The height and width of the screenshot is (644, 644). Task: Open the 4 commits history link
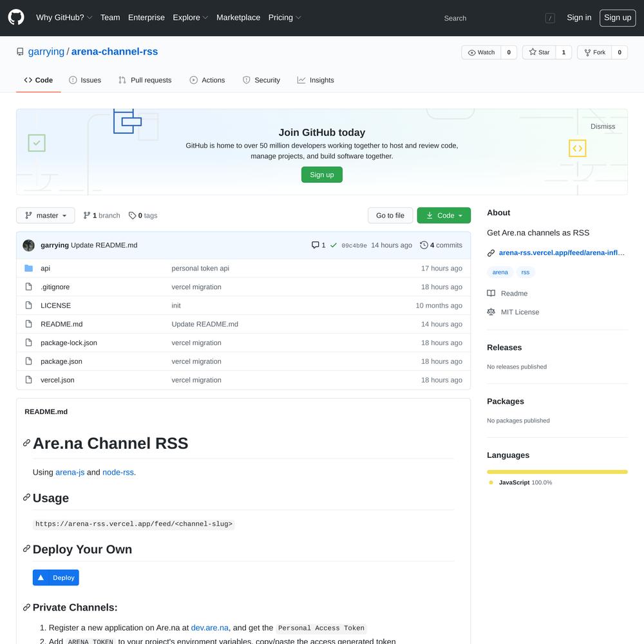click(441, 245)
